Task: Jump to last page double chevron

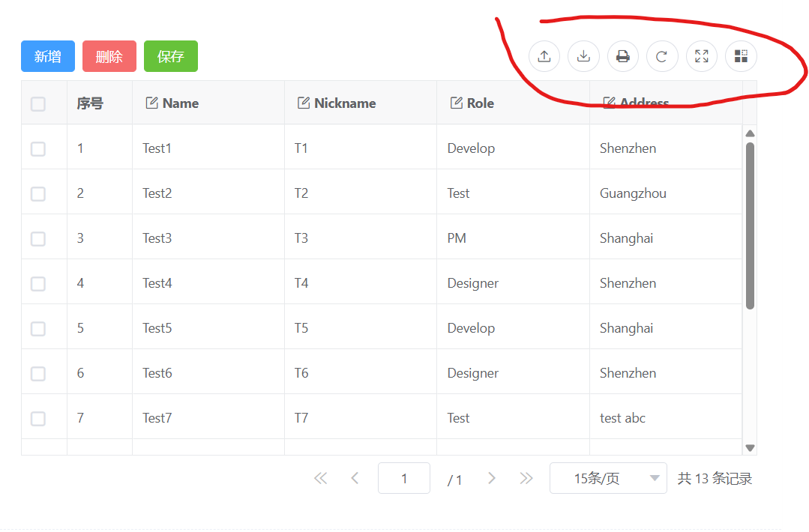Action: pos(526,479)
